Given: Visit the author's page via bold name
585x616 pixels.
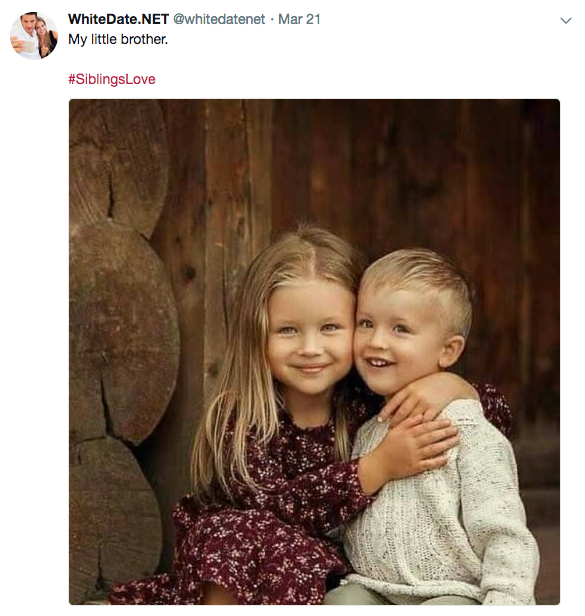Looking at the screenshot, I should pyautogui.click(x=118, y=19).
